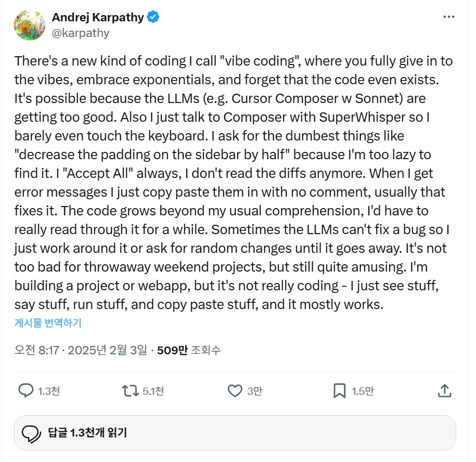476x462 pixels.
Task: Open the three-dot more options menu
Action: pos(448,17)
